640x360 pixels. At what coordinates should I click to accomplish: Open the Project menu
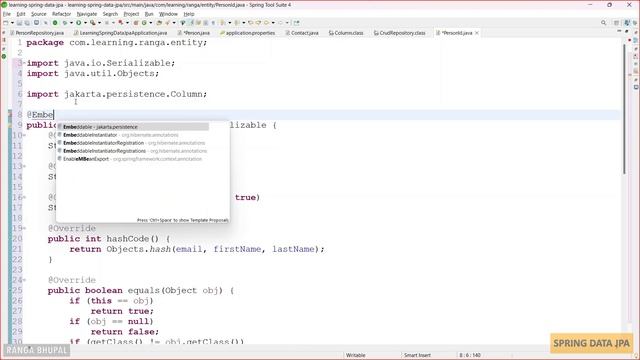(x=131, y=14)
